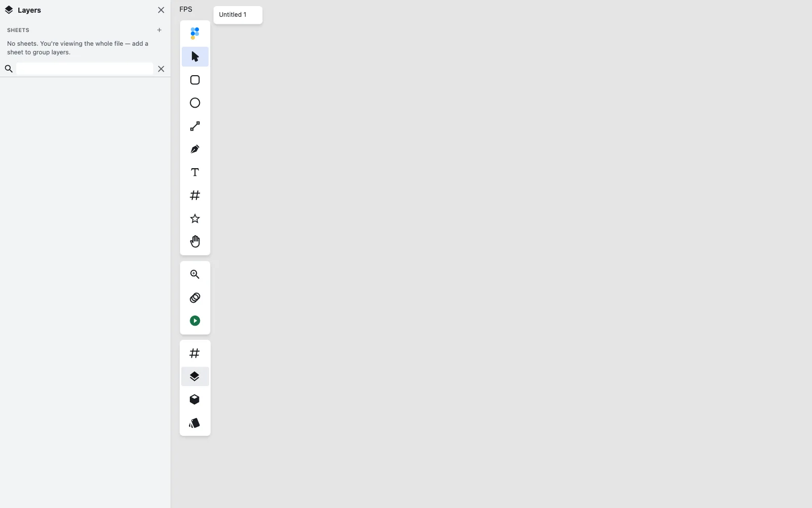Select the upper hash Artboard tool
Viewport: 812px width, 508px height.
(x=195, y=196)
